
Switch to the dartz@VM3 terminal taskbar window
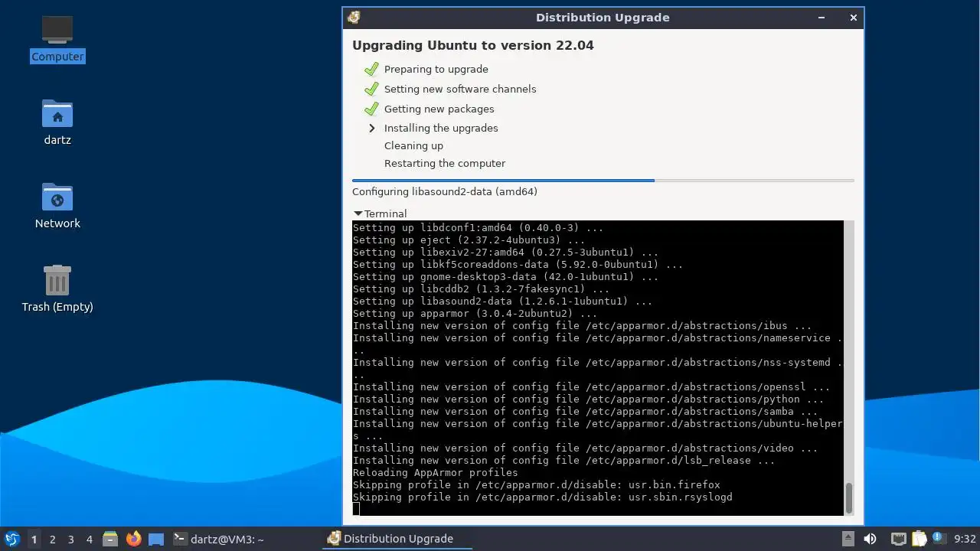click(219, 539)
